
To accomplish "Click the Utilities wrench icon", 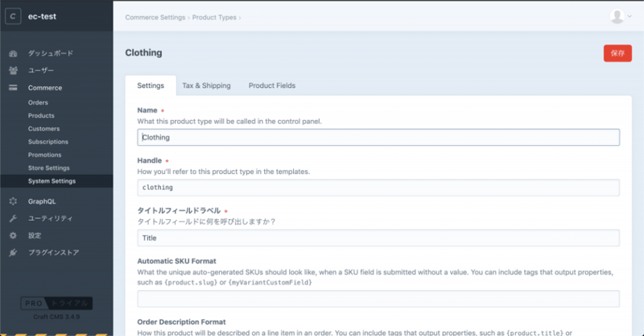I will point(13,218).
